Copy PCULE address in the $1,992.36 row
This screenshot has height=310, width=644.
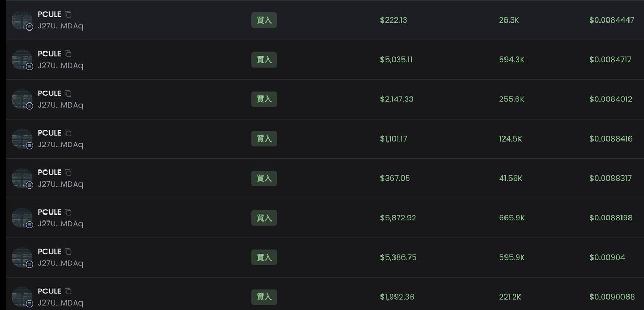click(68, 291)
